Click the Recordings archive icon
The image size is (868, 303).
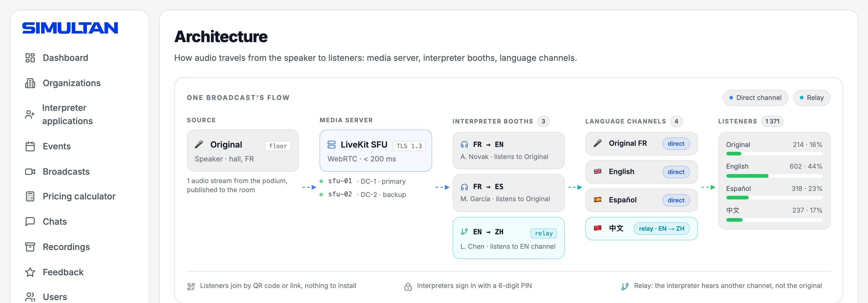pyautogui.click(x=30, y=247)
